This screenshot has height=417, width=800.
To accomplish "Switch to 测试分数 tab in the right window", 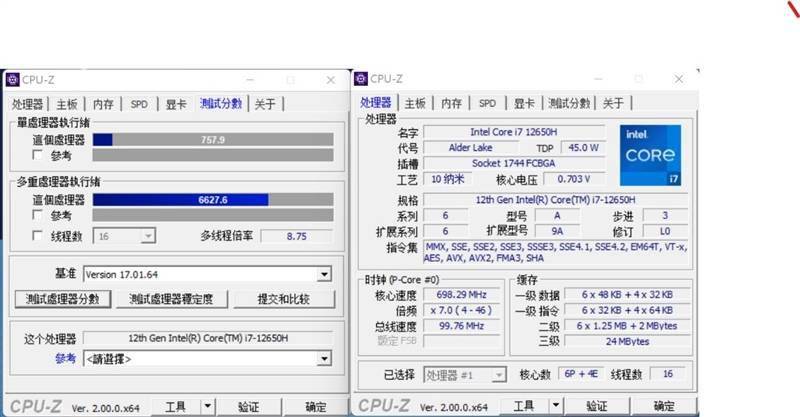I will [569, 103].
